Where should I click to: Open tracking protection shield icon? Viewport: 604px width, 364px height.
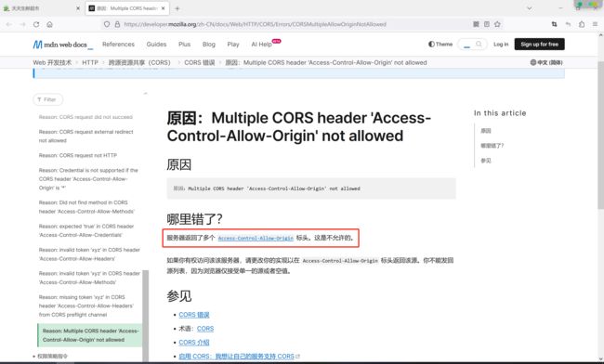(107, 24)
